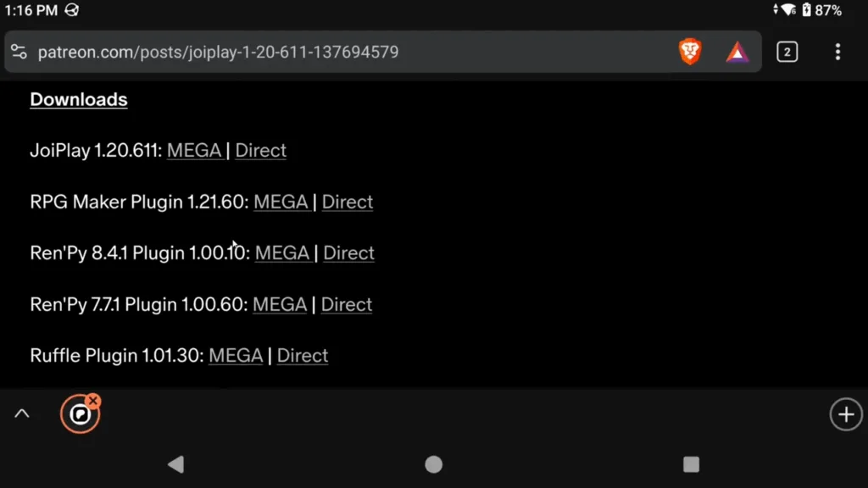The width and height of the screenshot is (868, 488).
Task: Open recent apps with the square button
Action: tap(691, 464)
